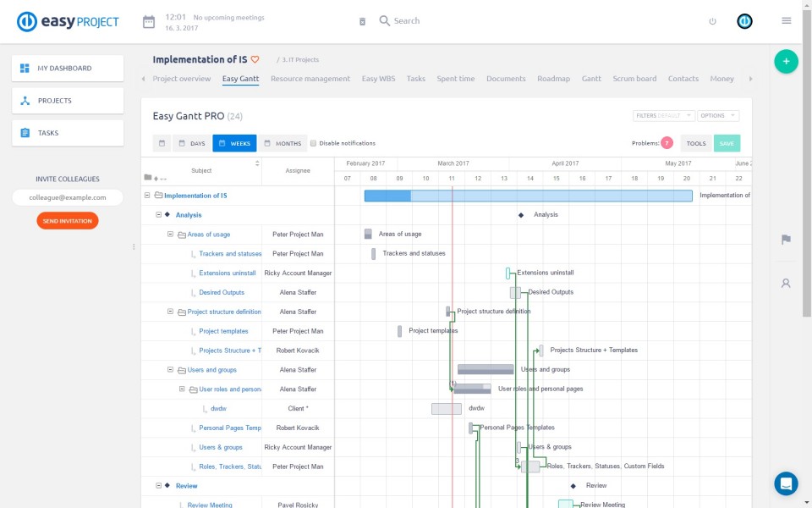Click the user avatar in the header

[744, 21]
